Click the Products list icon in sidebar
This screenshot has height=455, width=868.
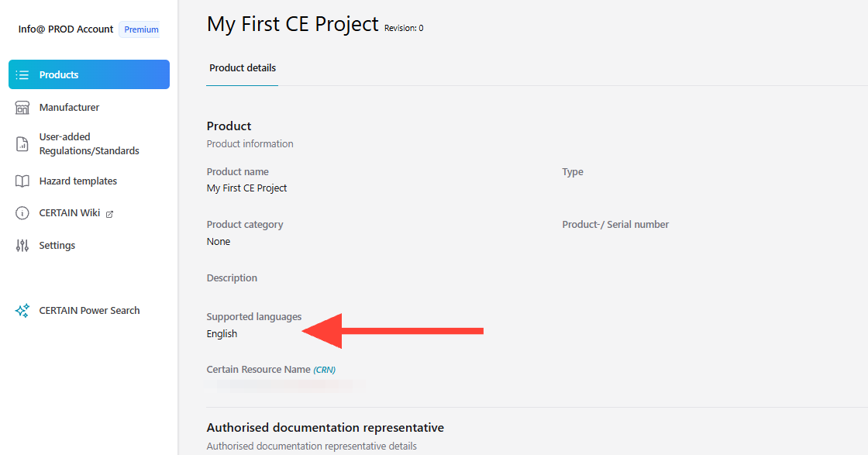pyautogui.click(x=22, y=74)
